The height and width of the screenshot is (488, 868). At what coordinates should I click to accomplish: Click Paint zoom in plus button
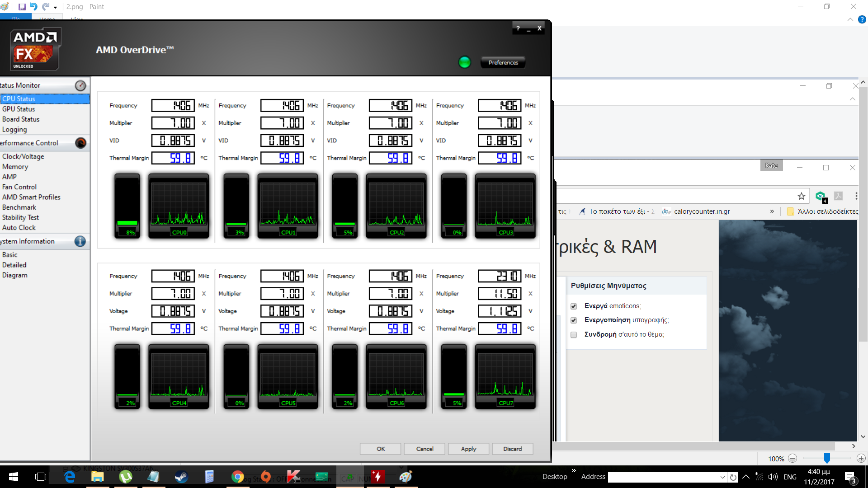[x=861, y=459]
